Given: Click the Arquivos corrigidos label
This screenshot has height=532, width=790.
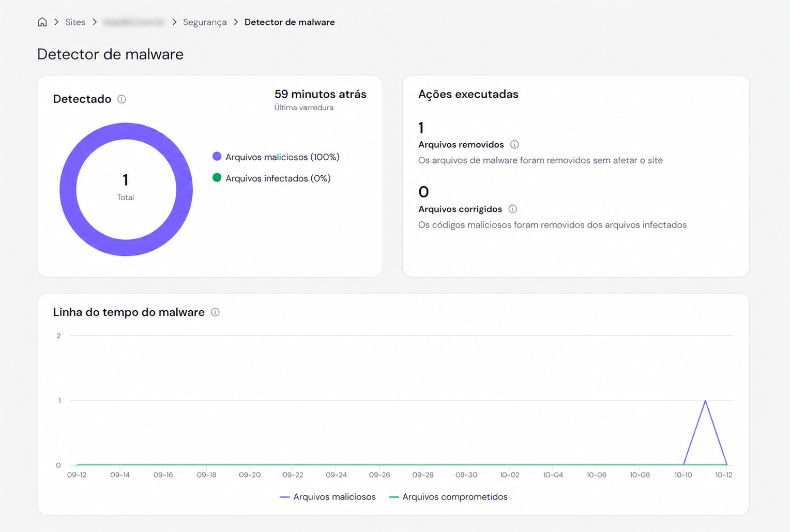Looking at the screenshot, I should [460, 209].
